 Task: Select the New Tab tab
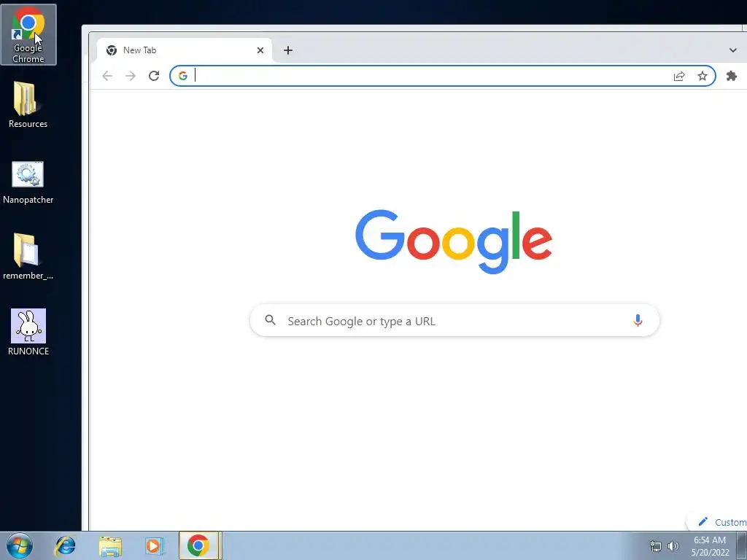pyautogui.click(x=185, y=50)
